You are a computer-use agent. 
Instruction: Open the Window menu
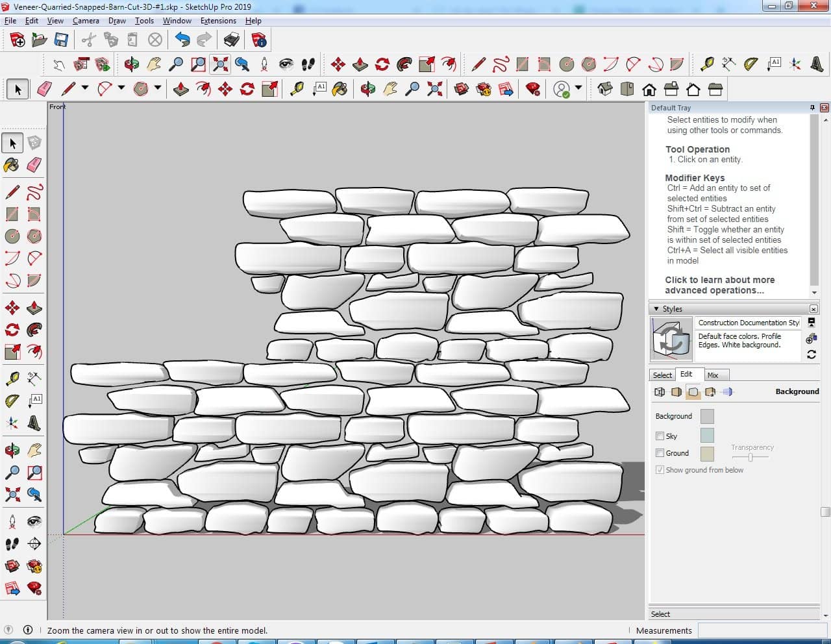(x=177, y=21)
